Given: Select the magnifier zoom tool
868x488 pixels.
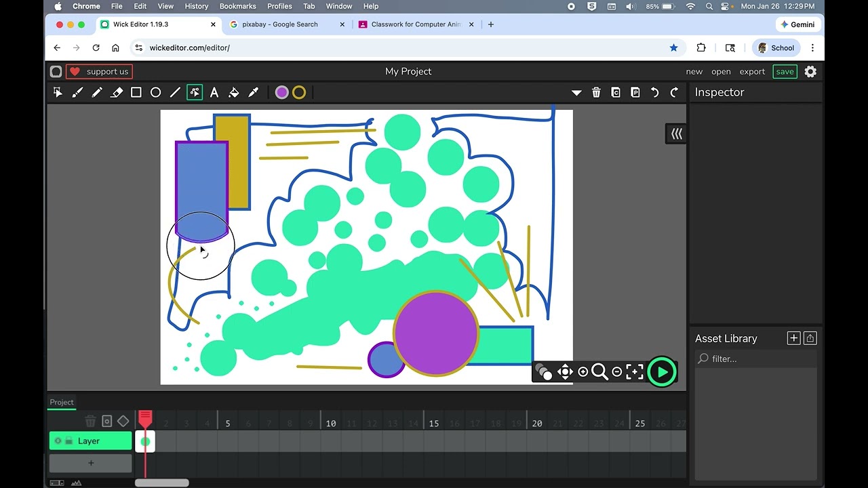Looking at the screenshot, I should [599, 371].
